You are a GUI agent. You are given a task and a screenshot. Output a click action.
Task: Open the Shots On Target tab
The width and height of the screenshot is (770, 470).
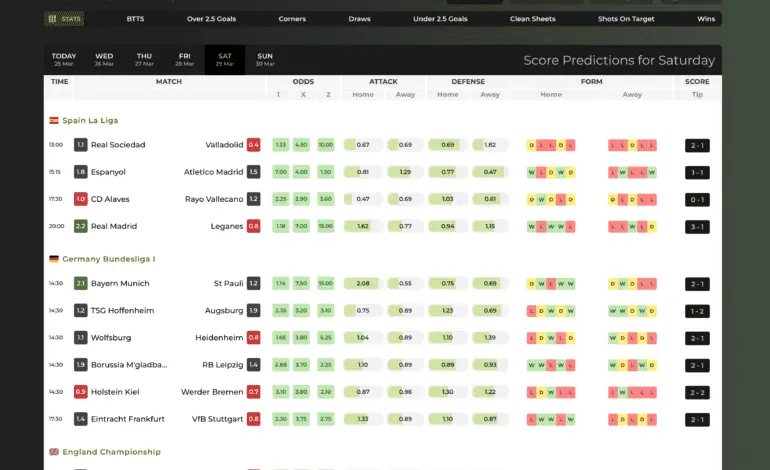coord(626,19)
